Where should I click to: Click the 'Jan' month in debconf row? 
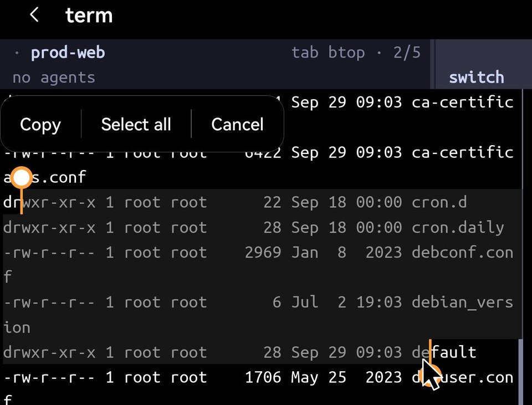coord(305,253)
